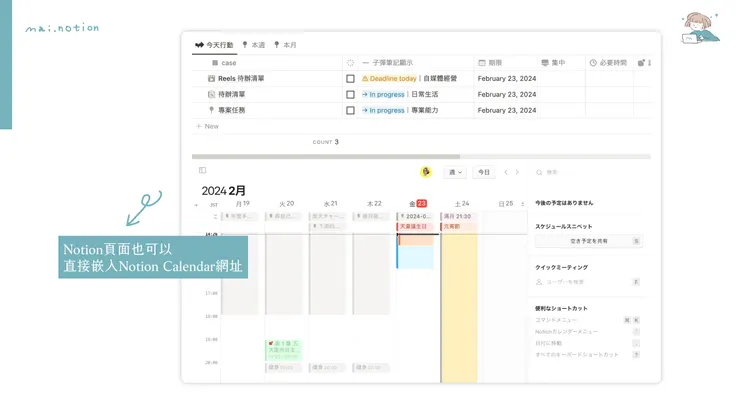Click the 日付に移動 shortcut row
The width and height of the screenshot is (740, 416).
588,343
